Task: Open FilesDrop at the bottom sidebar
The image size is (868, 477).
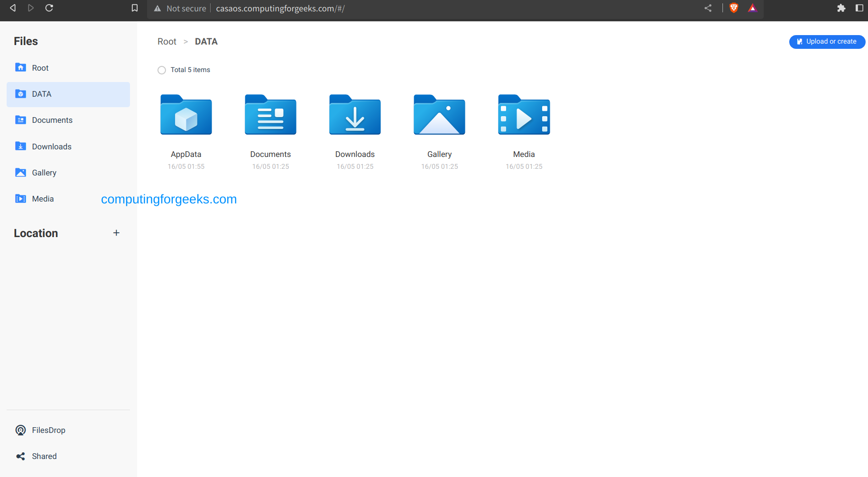Action: [48, 430]
